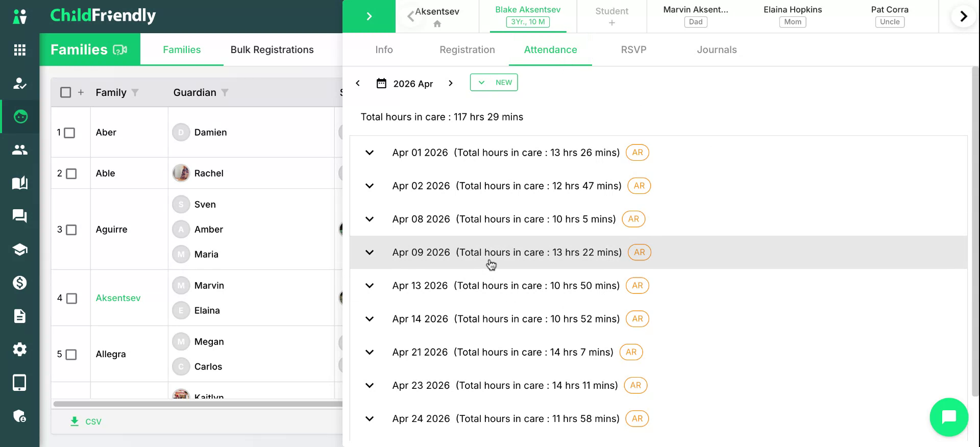Click the horizontal scrollbar under families table
Viewport: 980px width, 447px height.
pyautogui.click(x=198, y=404)
